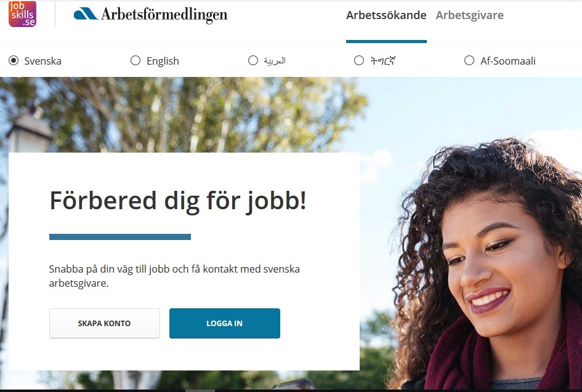
Task: Click the LOGGA IN button
Action: [x=225, y=324]
